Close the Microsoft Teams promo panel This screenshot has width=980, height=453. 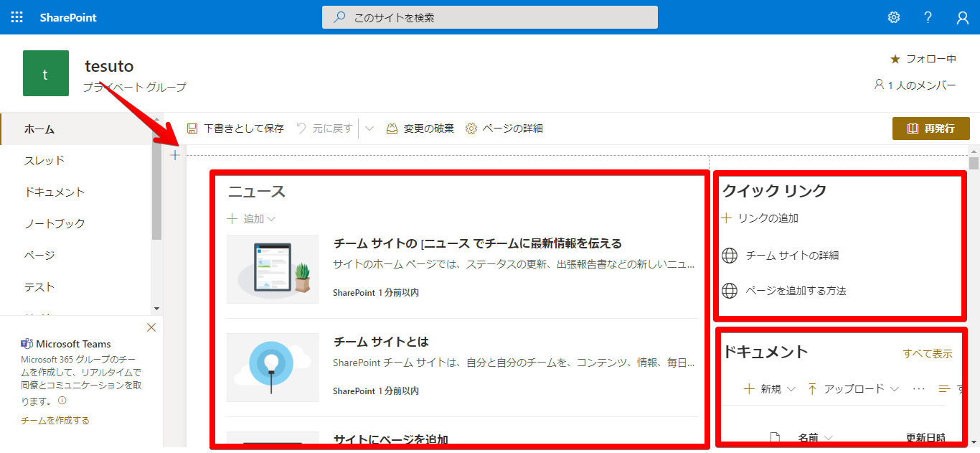pos(151,327)
